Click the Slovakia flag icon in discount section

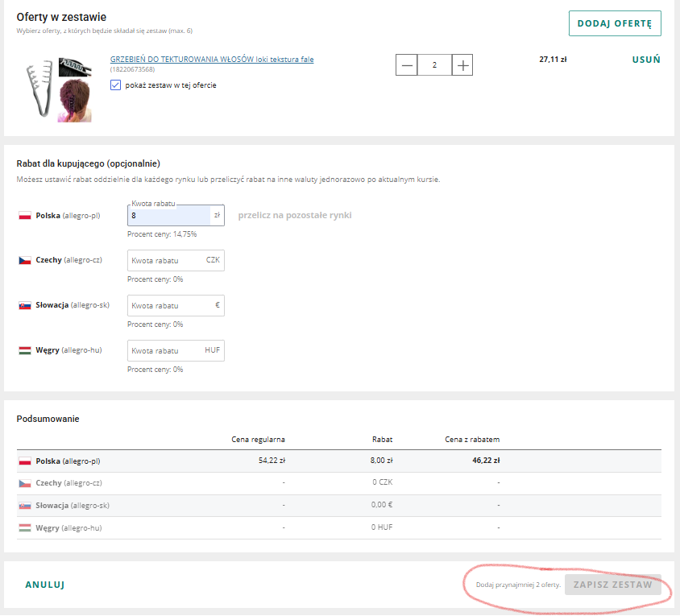click(x=24, y=306)
